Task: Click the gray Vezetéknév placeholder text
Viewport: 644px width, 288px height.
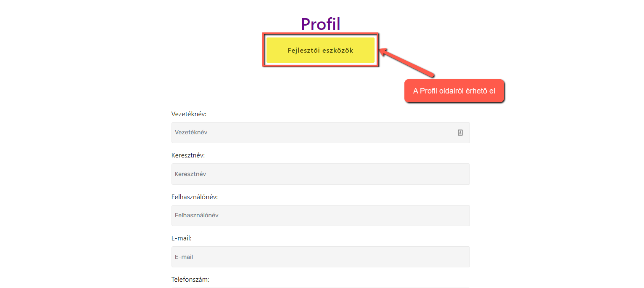Action: click(x=191, y=133)
